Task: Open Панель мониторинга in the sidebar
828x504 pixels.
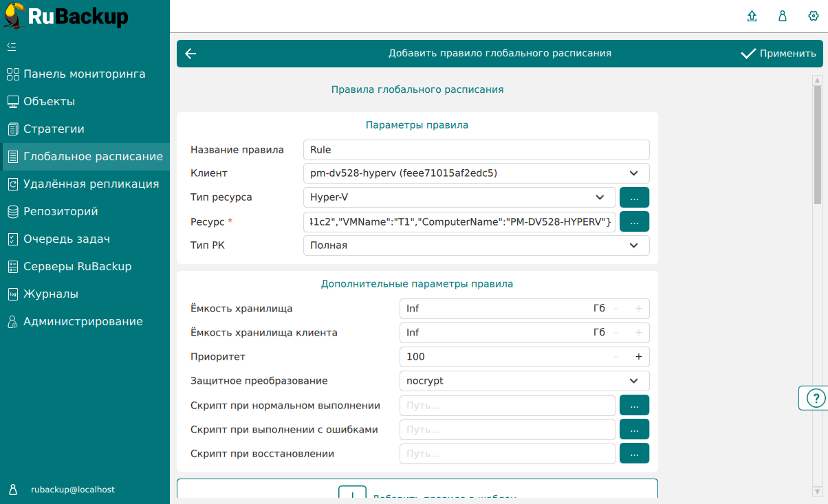Action: click(x=84, y=74)
